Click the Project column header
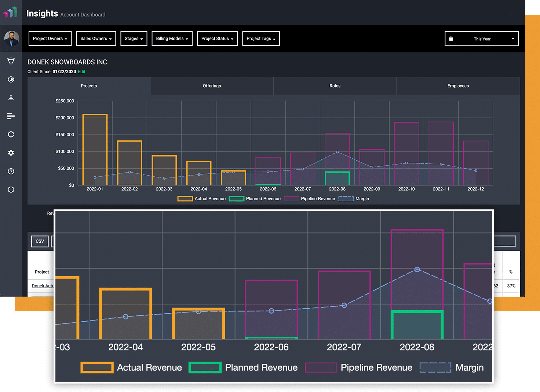Screen dimensions: 540x392 (42, 272)
